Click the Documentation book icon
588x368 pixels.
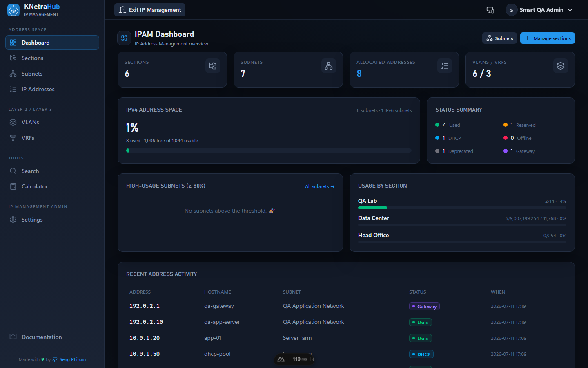click(13, 337)
